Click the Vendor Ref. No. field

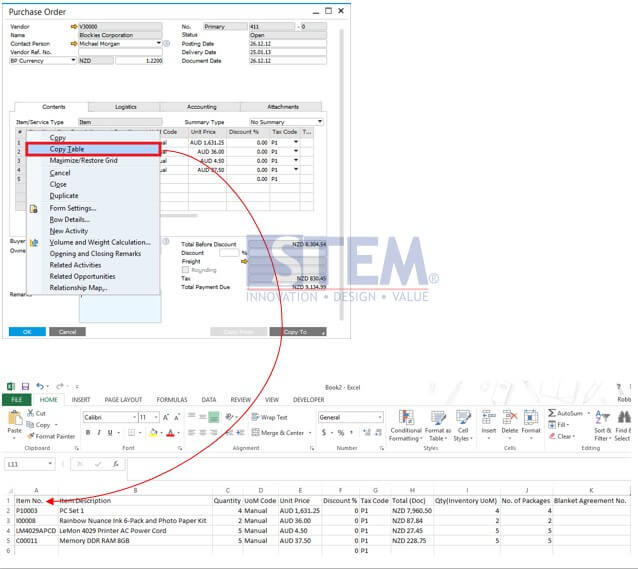(120, 52)
